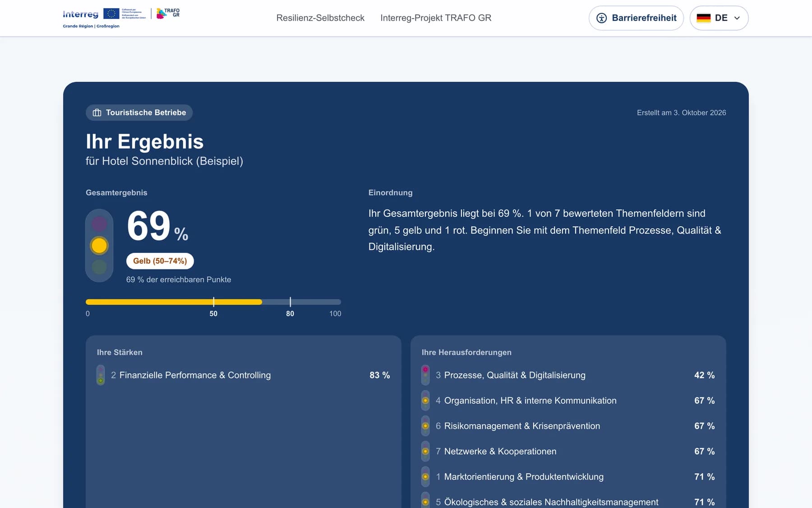Click the Touristische Betriebe badge
The width and height of the screenshot is (812, 508).
pos(139,112)
